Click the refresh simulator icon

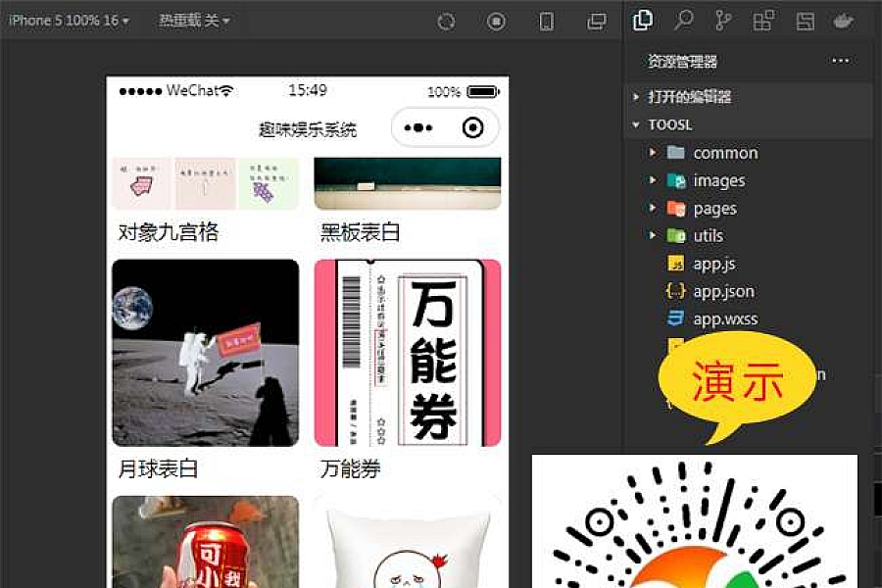point(446,22)
